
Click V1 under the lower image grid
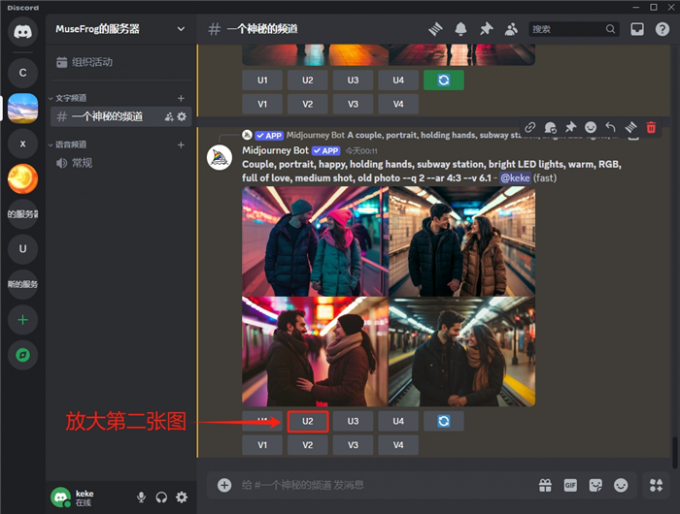[x=262, y=445]
